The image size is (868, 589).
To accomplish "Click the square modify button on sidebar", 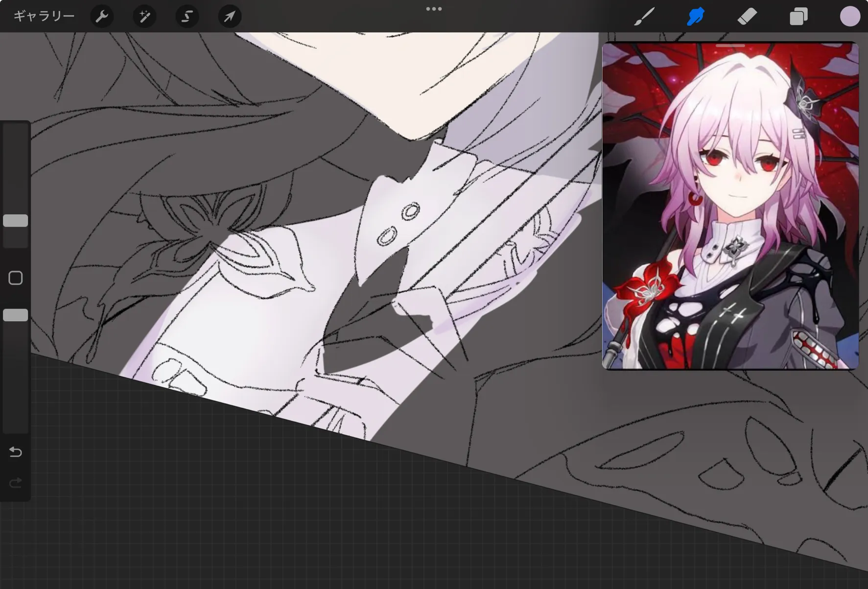I will pyautogui.click(x=16, y=278).
